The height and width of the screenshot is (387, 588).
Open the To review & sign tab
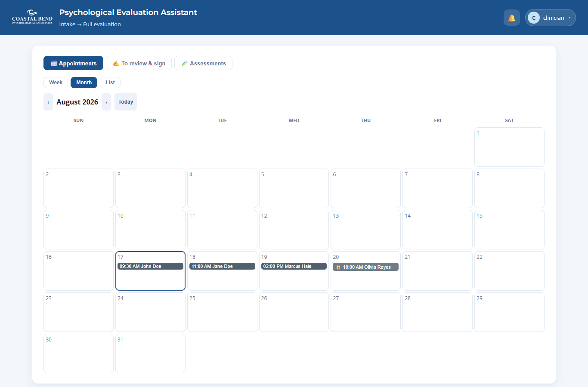pos(139,63)
